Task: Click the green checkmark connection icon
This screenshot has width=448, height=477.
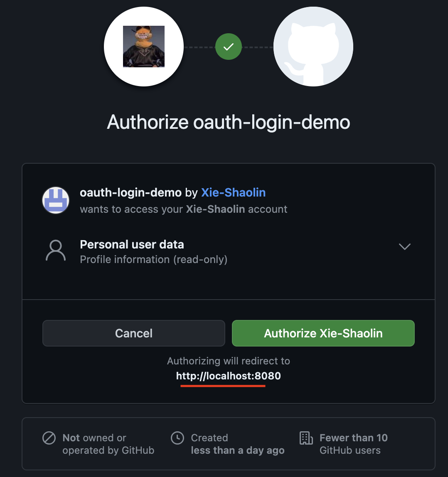Action: pyautogui.click(x=229, y=47)
